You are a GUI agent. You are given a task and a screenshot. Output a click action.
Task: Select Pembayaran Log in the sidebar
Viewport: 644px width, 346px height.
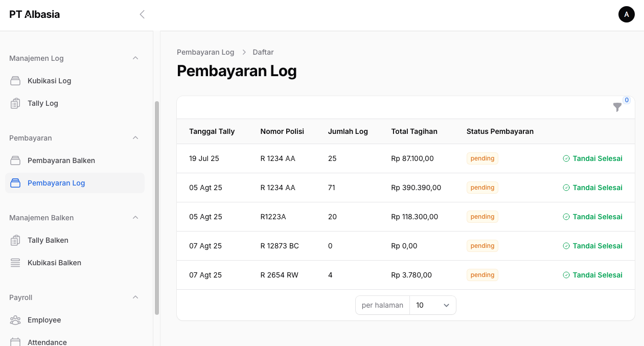pyautogui.click(x=56, y=183)
